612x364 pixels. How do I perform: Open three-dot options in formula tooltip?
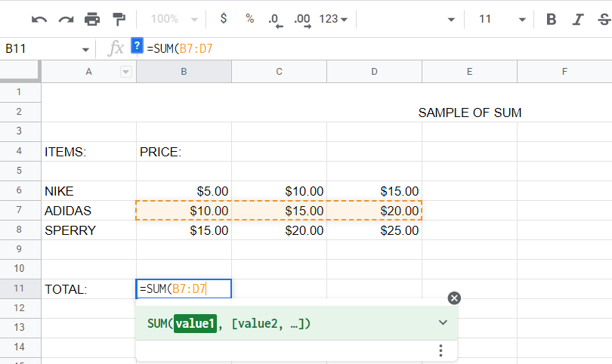(440, 350)
